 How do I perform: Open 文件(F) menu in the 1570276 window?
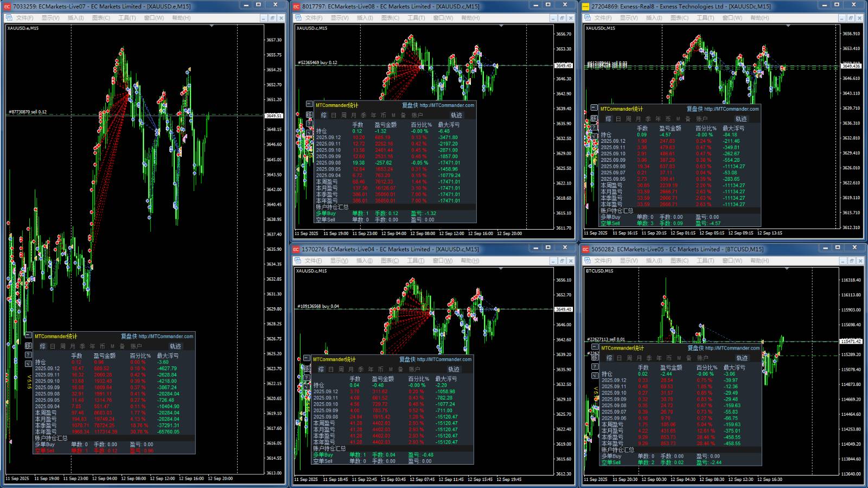[x=314, y=261]
